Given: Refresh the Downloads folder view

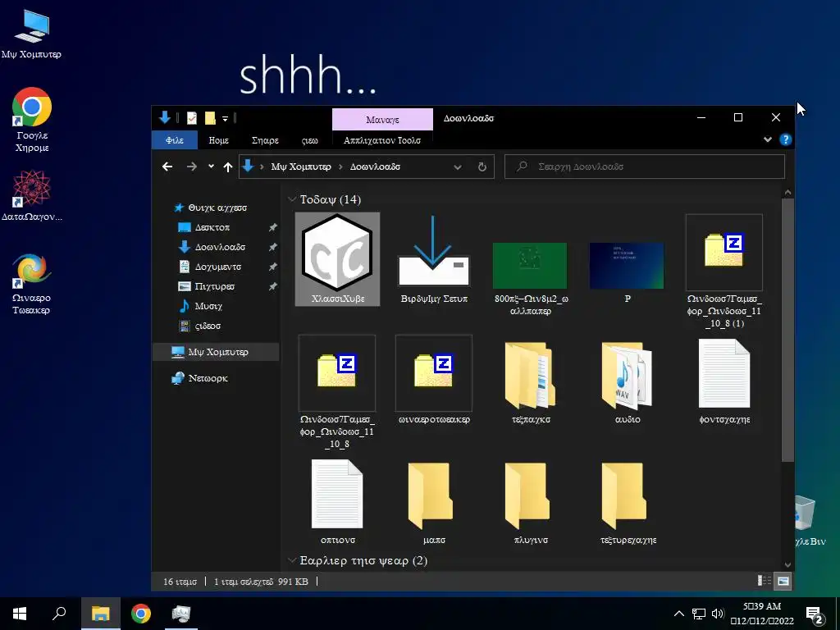Looking at the screenshot, I should tap(482, 167).
